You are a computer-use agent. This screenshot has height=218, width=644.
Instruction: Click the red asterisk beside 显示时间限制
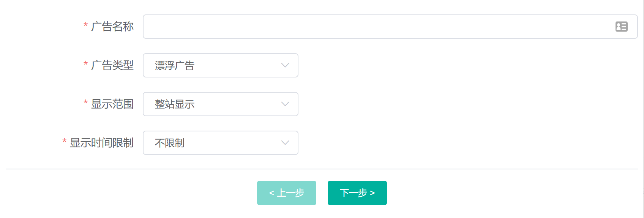[x=64, y=142]
